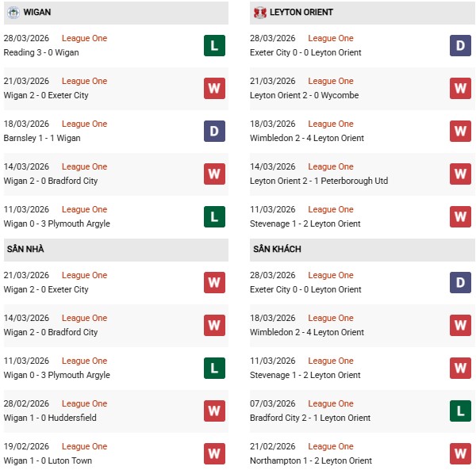Click D badge beside first Exeter City 0-0 Leyton Orient

[x=460, y=46]
